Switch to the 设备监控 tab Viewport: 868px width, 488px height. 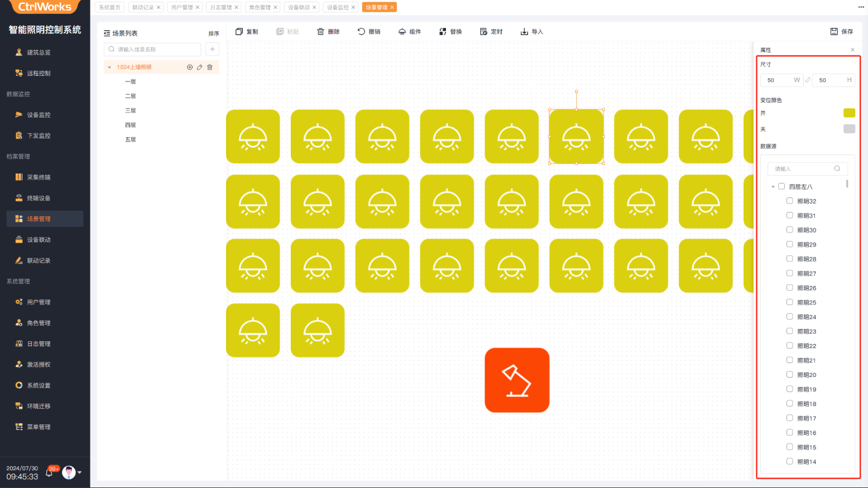[337, 7]
